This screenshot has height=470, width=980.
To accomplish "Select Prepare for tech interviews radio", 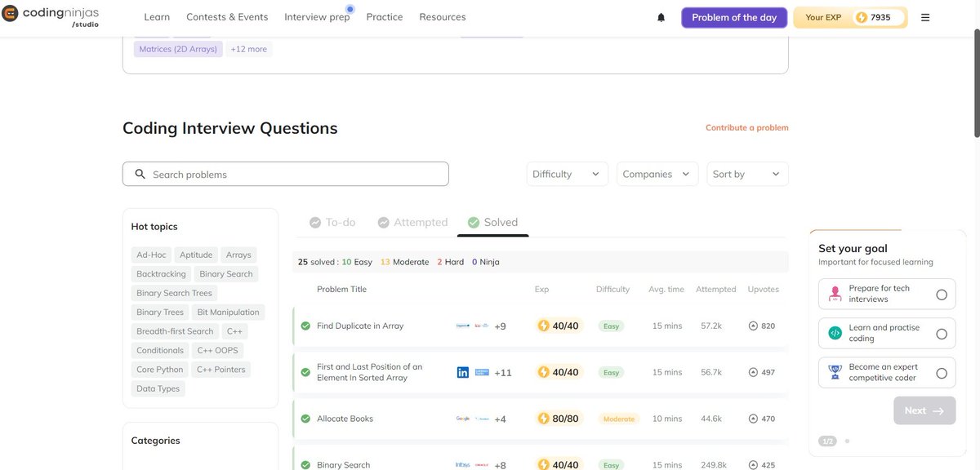I will tap(942, 295).
